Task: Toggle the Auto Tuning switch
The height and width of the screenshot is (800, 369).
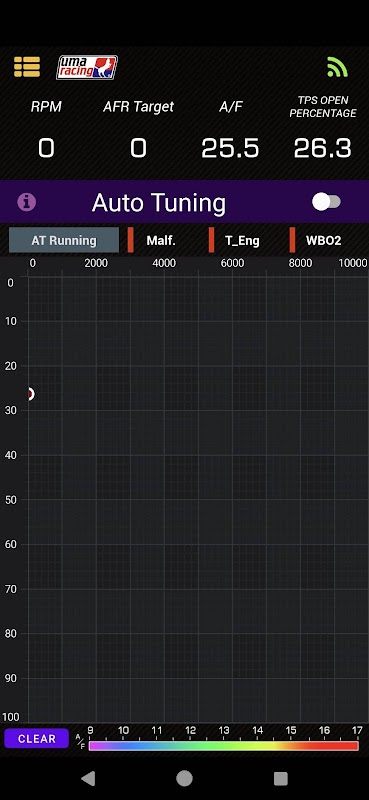Action: 326,202
